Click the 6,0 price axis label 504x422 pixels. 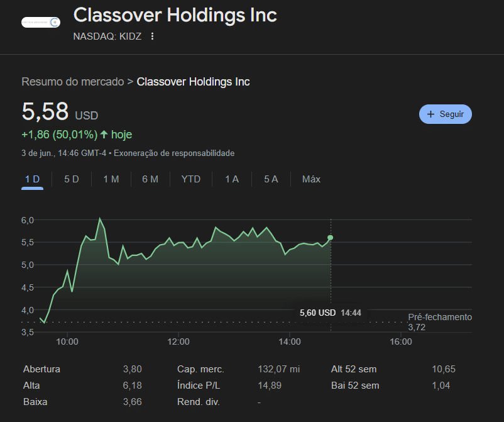click(27, 220)
